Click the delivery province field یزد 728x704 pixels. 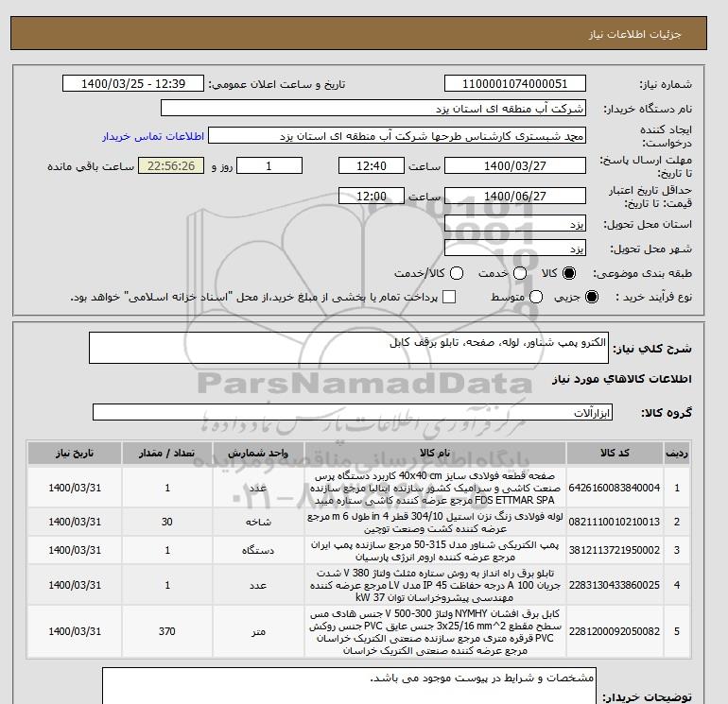515,224
